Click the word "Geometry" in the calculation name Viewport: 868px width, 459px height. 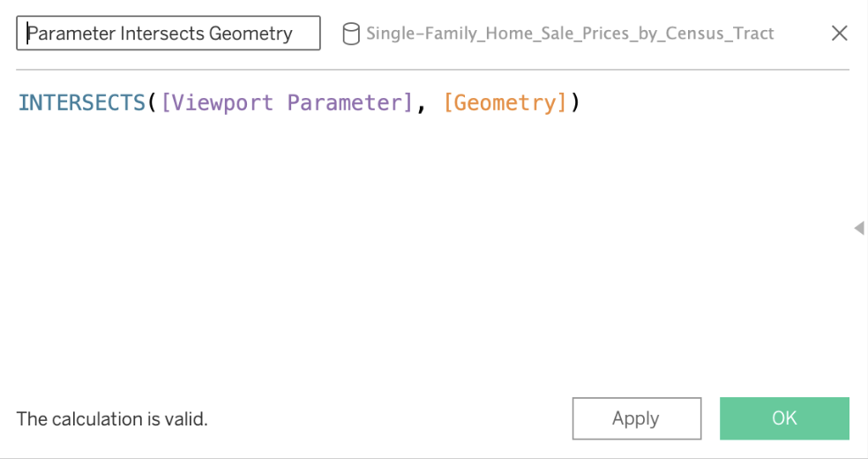tap(251, 34)
